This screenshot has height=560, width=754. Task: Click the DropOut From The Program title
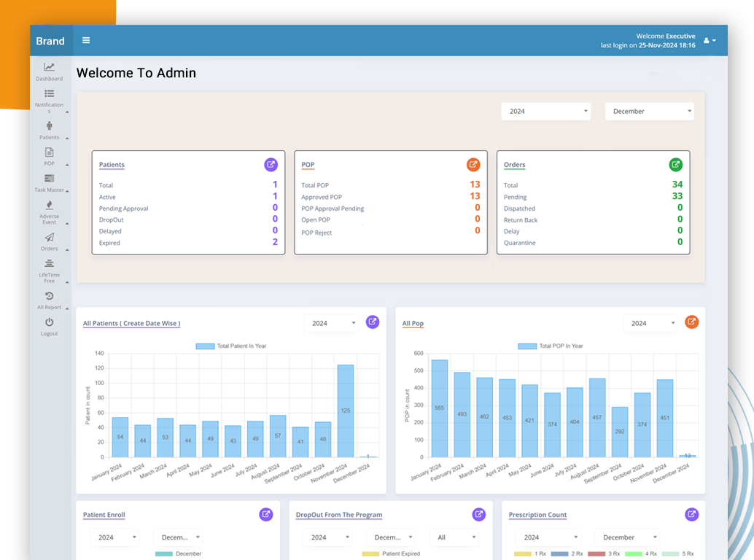[x=339, y=515]
